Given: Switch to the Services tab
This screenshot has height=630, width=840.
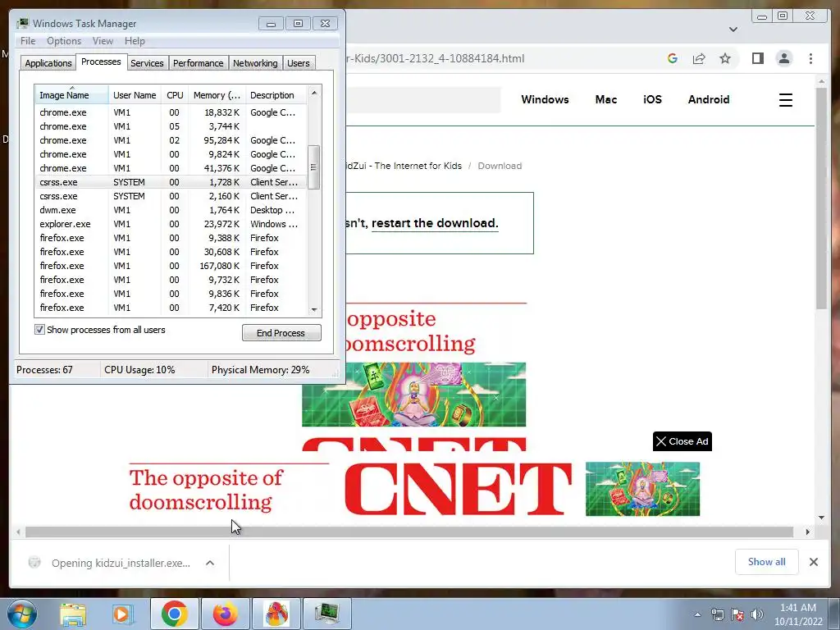Looking at the screenshot, I should [x=147, y=62].
